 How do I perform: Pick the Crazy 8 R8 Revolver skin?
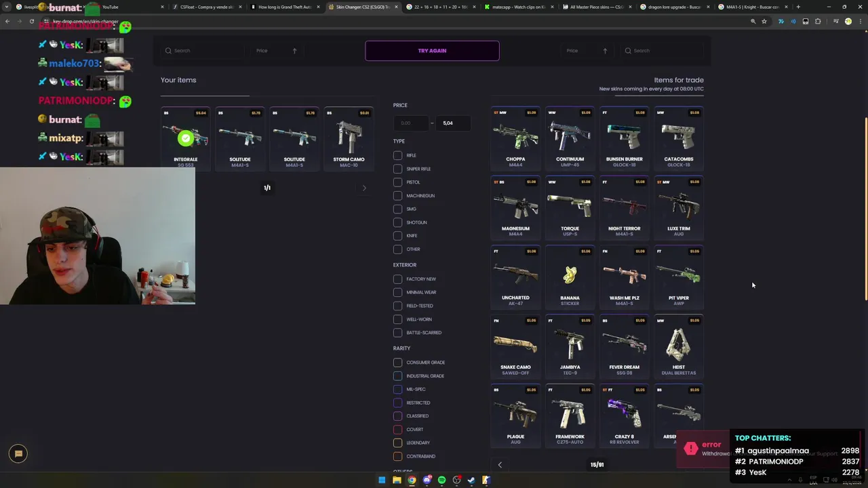click(624, 415)
